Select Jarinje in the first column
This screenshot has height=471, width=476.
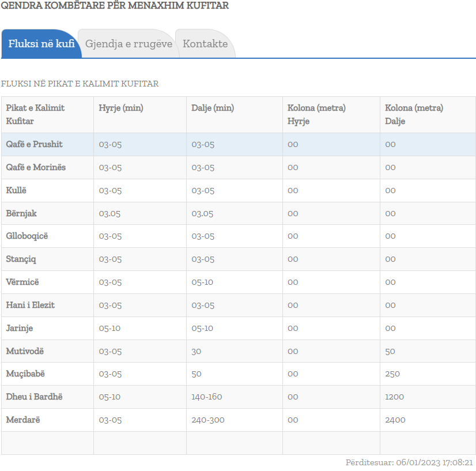(x=20, y=328)
